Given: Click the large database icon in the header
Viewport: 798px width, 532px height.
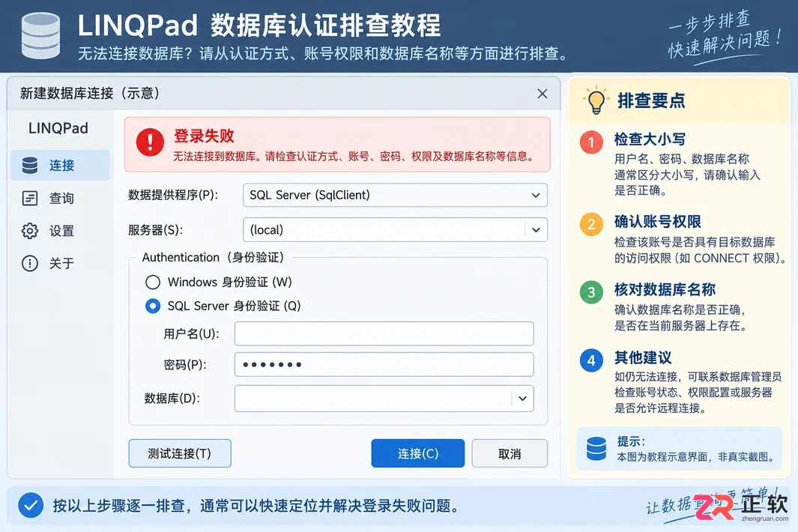Looking at the screenshot, I should [x=40, y=35].
